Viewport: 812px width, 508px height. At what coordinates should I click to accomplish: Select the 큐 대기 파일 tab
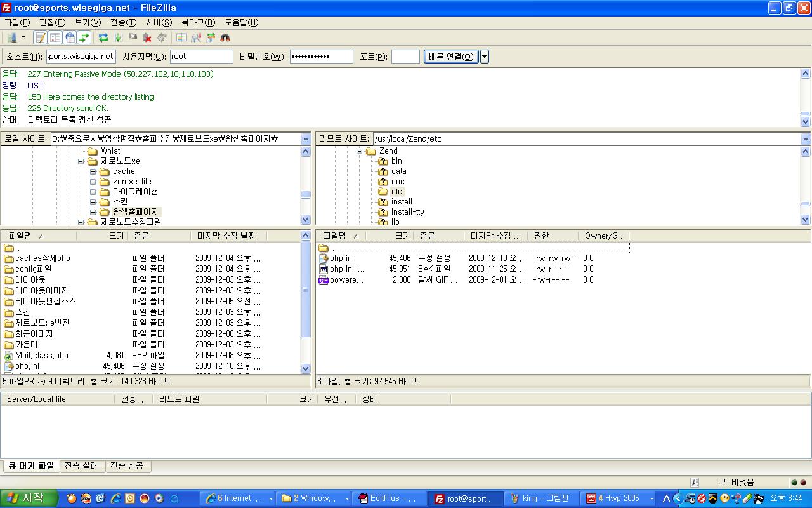tap(30, 465)
